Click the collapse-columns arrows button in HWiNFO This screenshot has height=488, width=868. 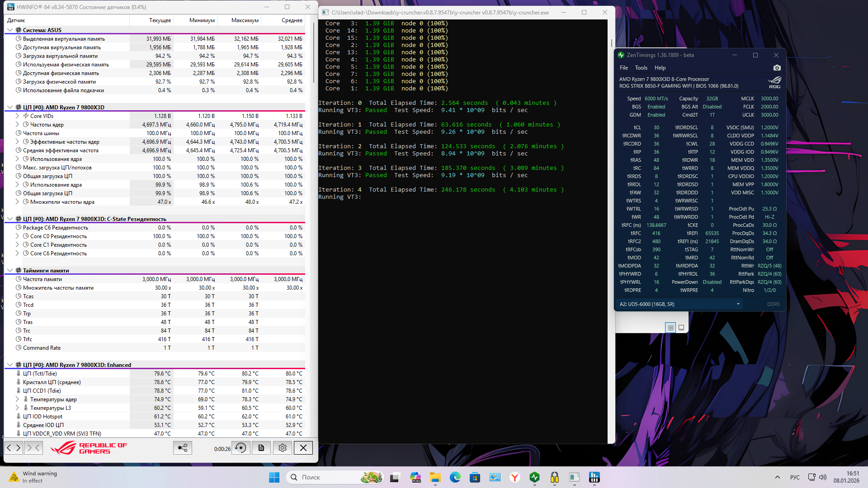click(x=33, y=448)
